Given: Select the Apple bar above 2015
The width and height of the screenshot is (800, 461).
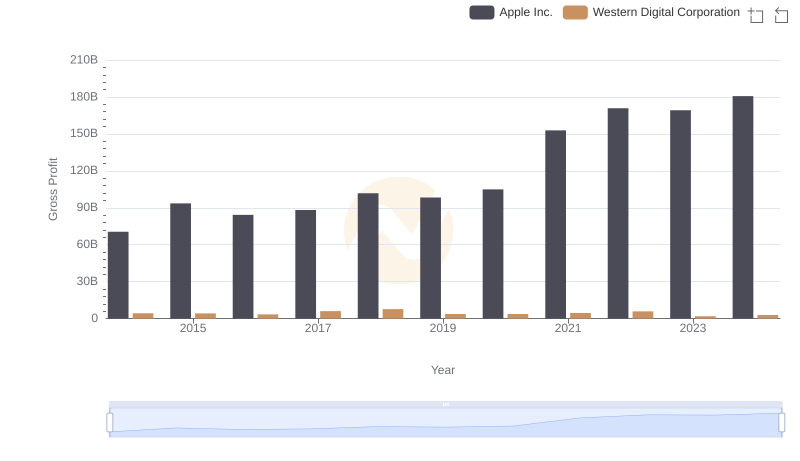Looking at the screenshot, I should [181, 261].
